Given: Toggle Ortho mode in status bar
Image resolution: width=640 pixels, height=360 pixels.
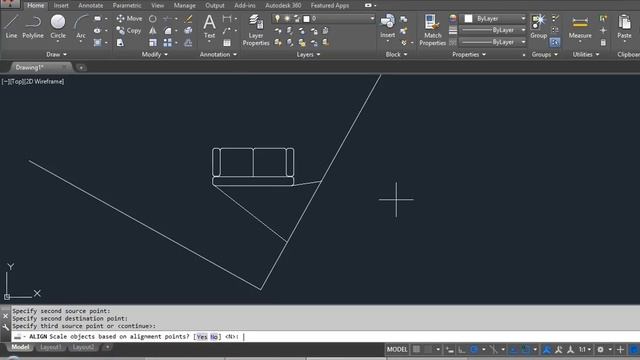Looking at the screenshot, I should click(462, 349).
